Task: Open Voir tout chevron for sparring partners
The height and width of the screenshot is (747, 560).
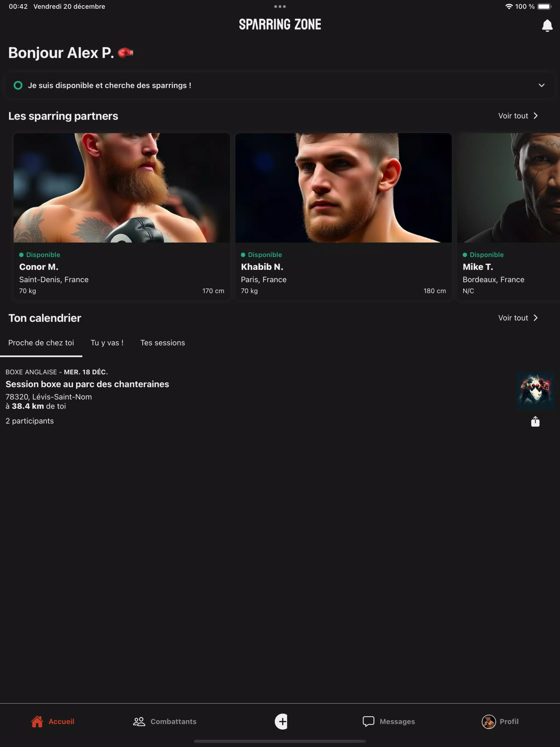Action: 535,116
